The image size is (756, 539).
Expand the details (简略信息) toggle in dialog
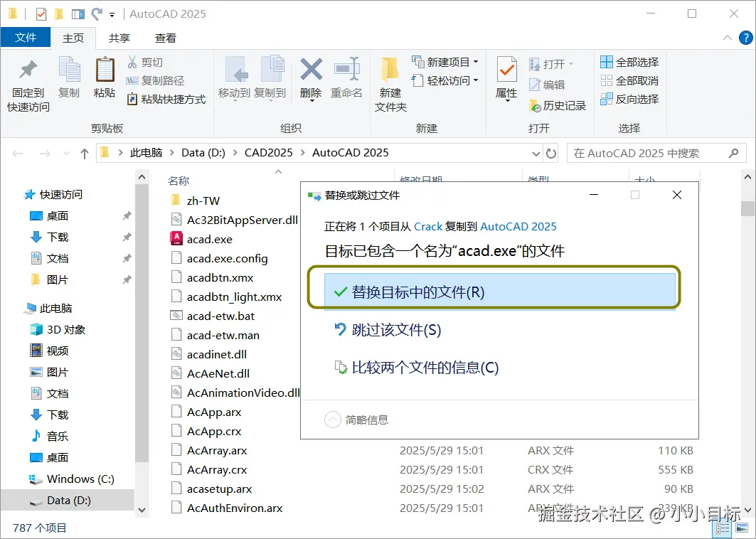333,420
